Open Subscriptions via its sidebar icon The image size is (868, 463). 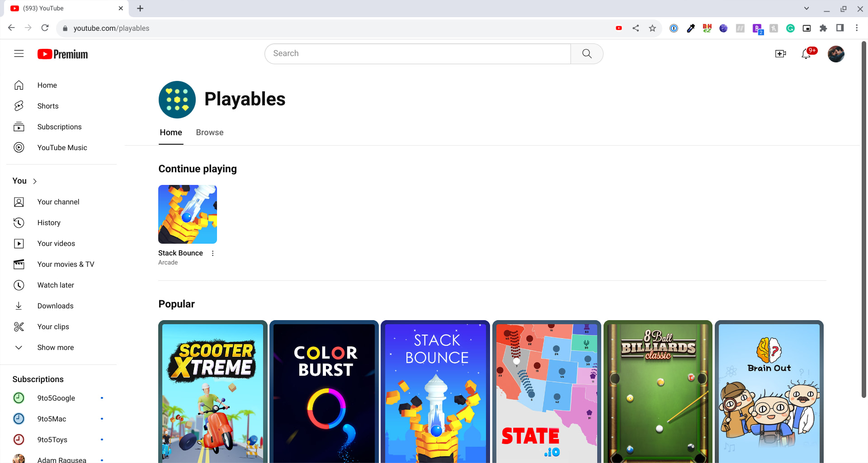[x=19, y=127]
